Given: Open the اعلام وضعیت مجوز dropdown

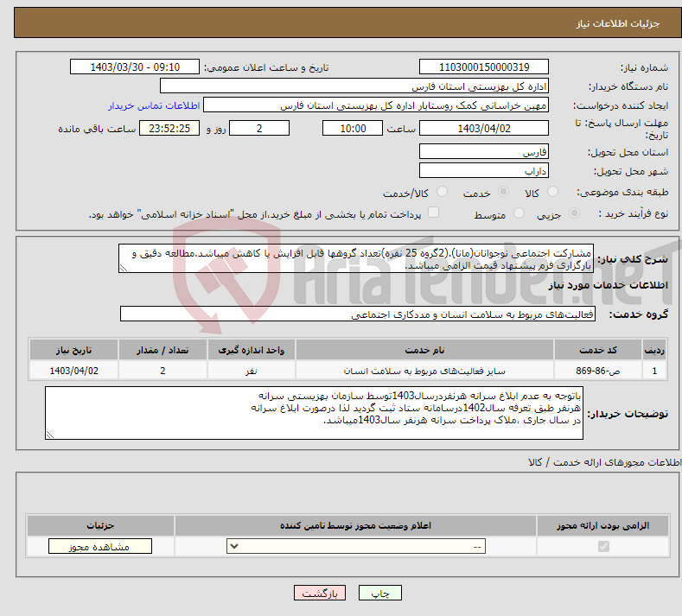Looking at the screenshot, I should pos(356,546).
